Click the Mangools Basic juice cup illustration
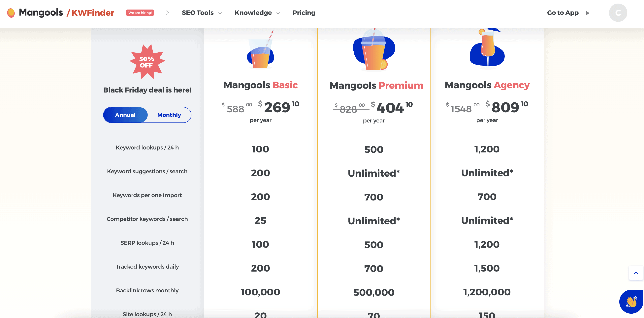The height and width of the screenshot is (318, 644). point(261,49)
